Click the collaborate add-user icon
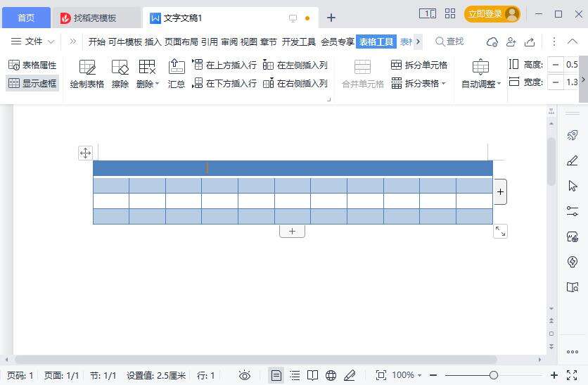 (x=511, y=42)
